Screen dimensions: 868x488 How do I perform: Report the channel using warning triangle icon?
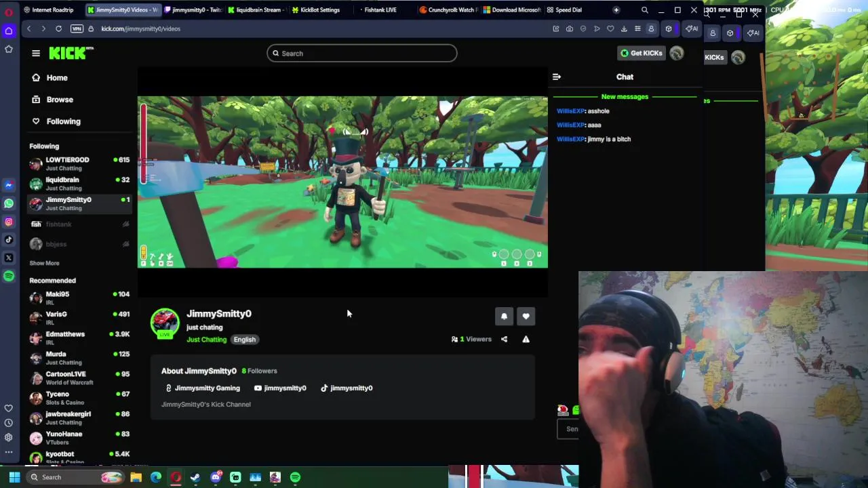click(x=526, y=339)
